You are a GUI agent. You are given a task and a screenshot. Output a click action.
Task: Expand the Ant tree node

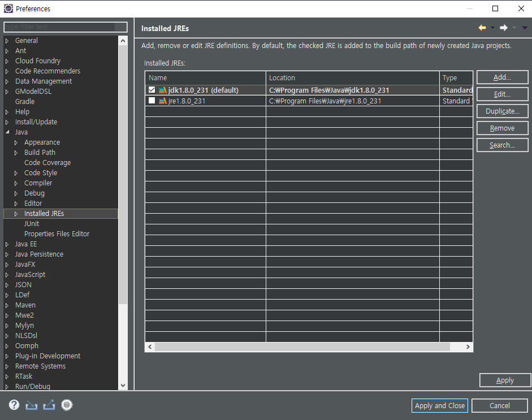coord(7,51)
